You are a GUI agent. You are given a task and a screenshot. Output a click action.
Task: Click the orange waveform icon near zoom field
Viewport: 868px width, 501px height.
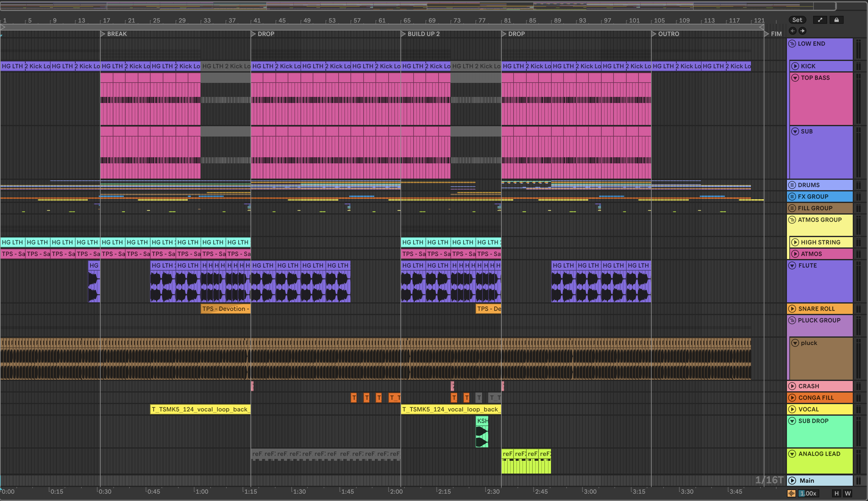pyautogui.click(x=792, y=493)
